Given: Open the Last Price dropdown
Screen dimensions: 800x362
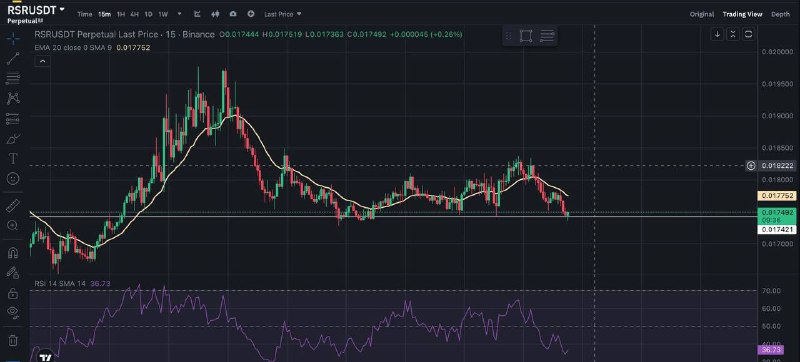Looking at the screenshot, I should 283,14.
